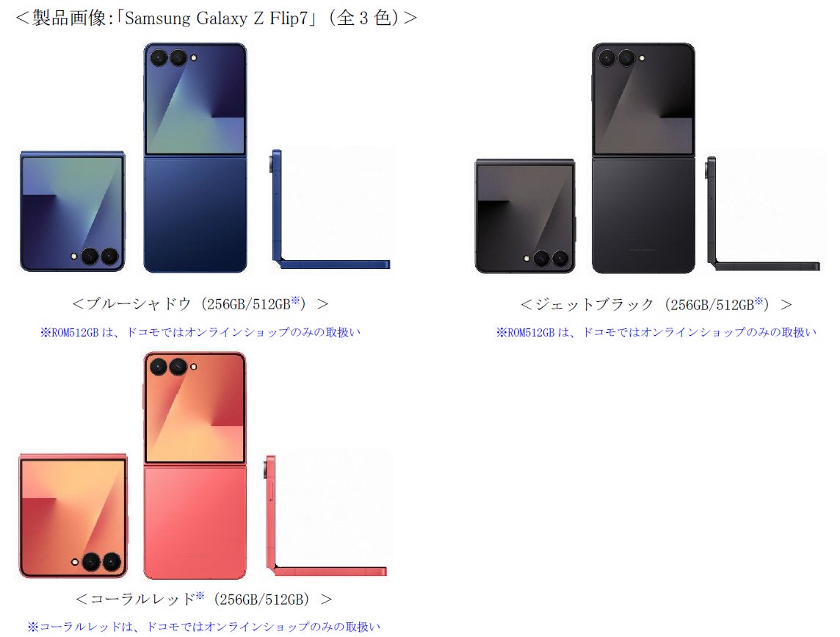Click the folded Blue Shadow phone image
The image size is (840, 637).
[x=73, y=212]
